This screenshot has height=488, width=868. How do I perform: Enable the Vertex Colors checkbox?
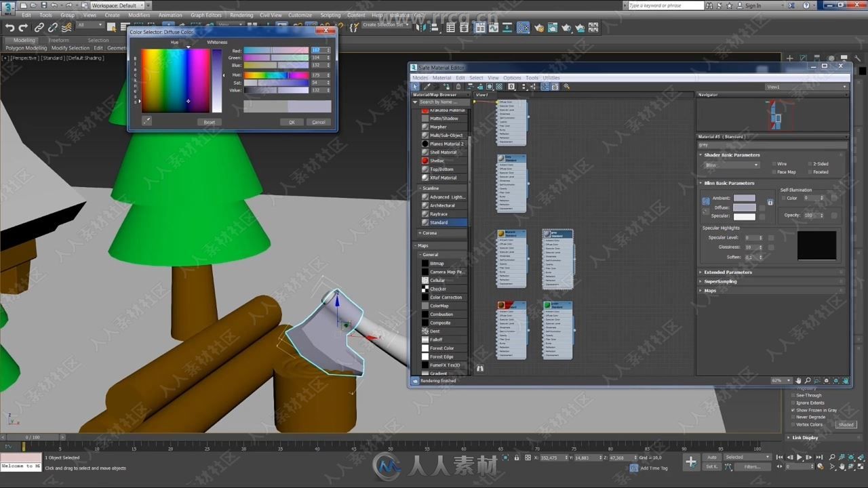point(793,424)
